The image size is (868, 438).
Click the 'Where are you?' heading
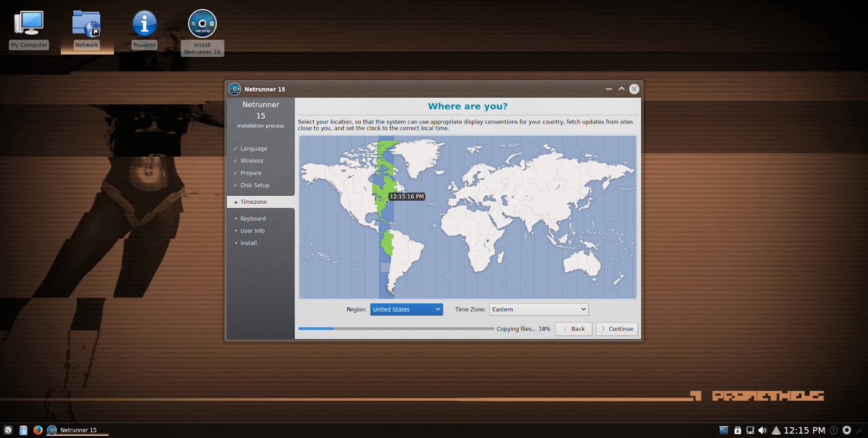click(468, 106)
